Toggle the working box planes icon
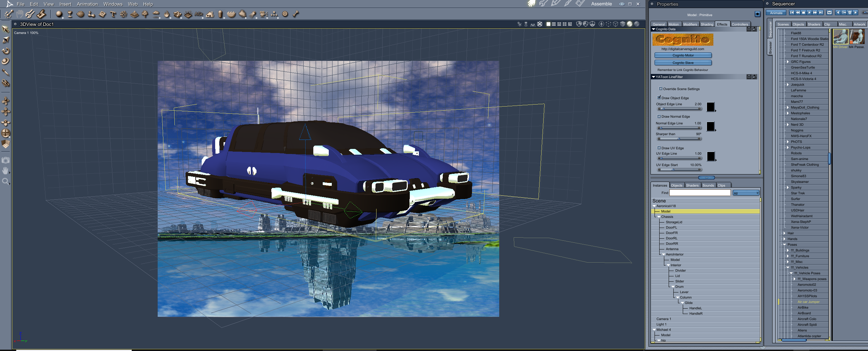This screenshot has width=868, height=351. (x=6, y=144)
